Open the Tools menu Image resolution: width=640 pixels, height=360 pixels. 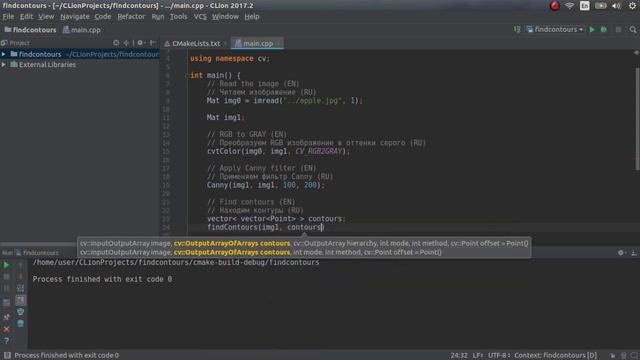click(x=178, y=16)
